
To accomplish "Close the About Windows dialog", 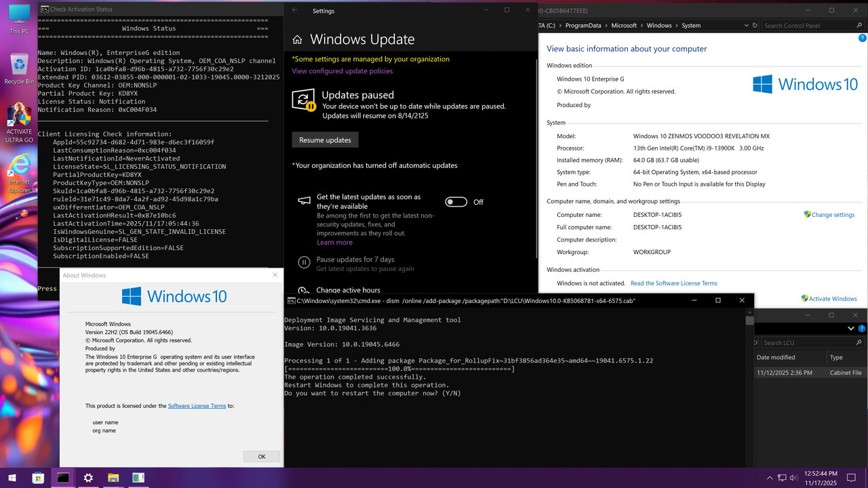I will pyautogui.click(x=275, y=275).
